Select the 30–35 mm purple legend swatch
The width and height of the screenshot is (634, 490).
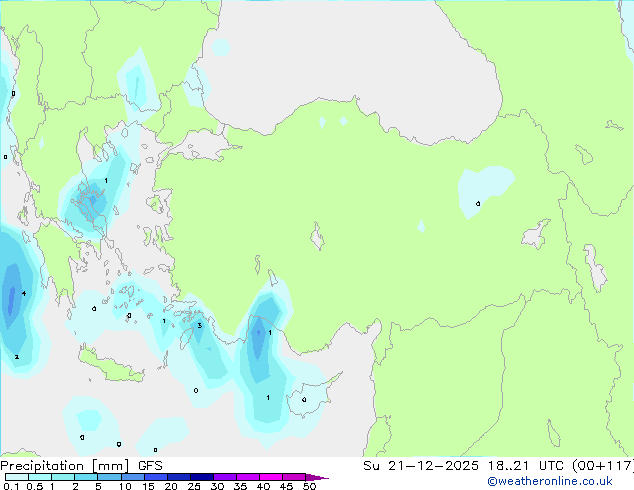(224, 477)
